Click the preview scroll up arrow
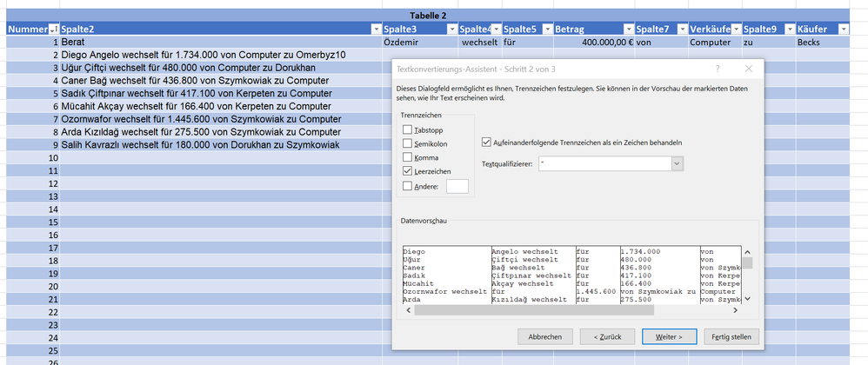This screenshot has width=868, height=365. (x=747, y=252)
